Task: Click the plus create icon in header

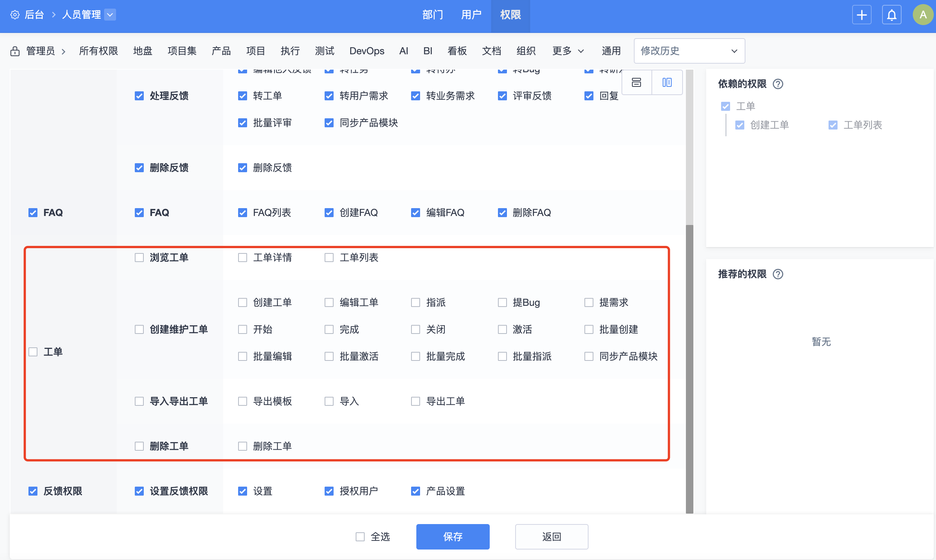Action: tap(861, 15)
